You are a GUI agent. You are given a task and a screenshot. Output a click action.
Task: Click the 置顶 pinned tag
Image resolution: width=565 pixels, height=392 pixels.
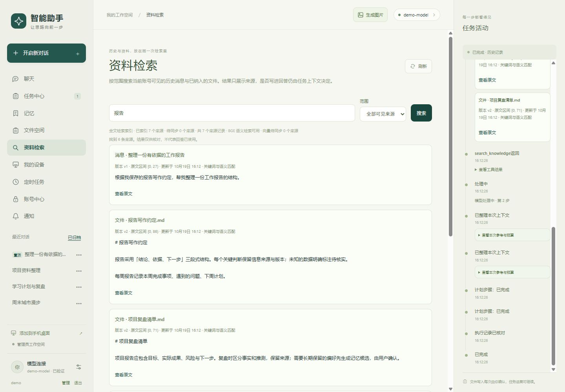[17, 255]
